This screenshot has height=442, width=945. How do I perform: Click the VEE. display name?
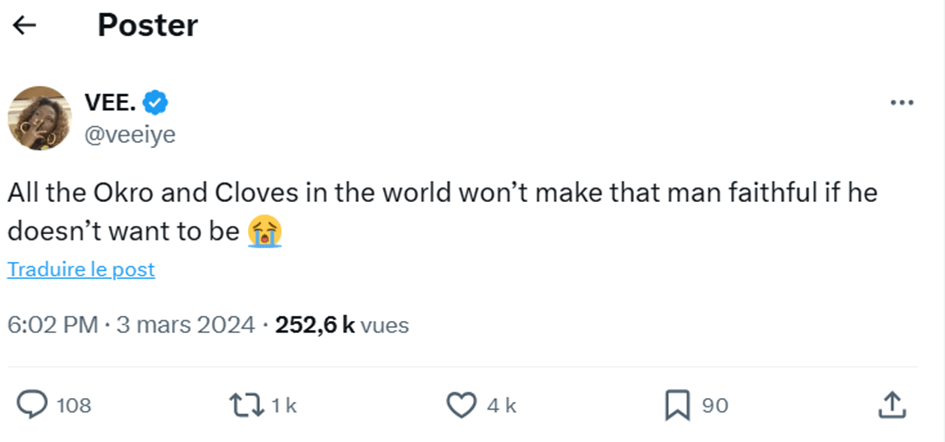112,101
